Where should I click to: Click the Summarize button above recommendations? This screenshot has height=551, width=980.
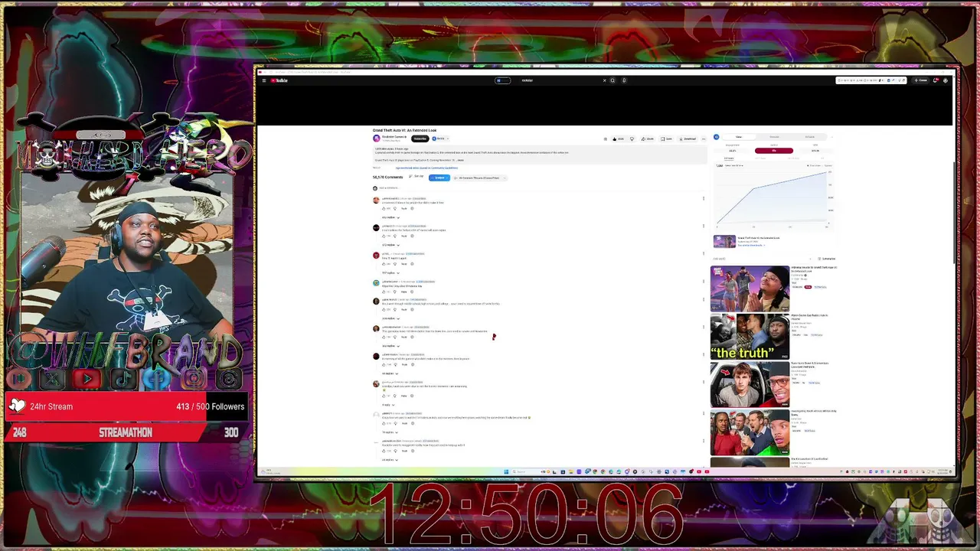[826, 259]
